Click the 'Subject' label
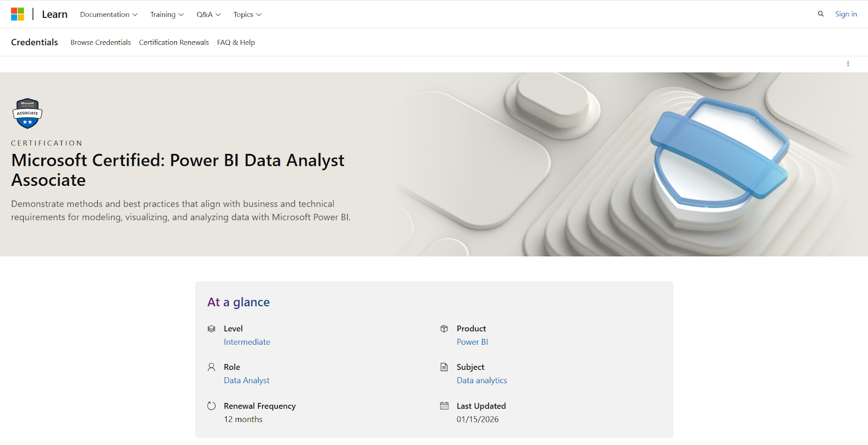Viewport: 868px width, 445px height. coord(470,367)
